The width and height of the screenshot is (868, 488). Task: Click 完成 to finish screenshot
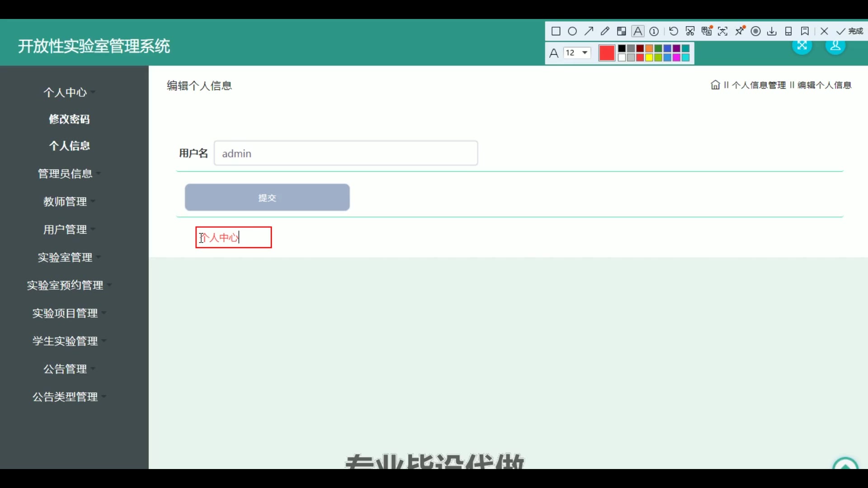(850, 31)
